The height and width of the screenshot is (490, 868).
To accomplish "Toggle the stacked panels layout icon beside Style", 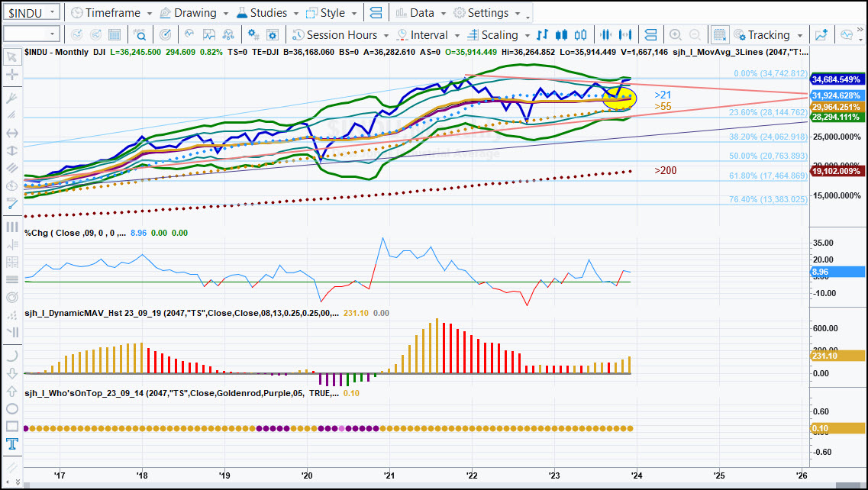I will click(x=376, y=13).
